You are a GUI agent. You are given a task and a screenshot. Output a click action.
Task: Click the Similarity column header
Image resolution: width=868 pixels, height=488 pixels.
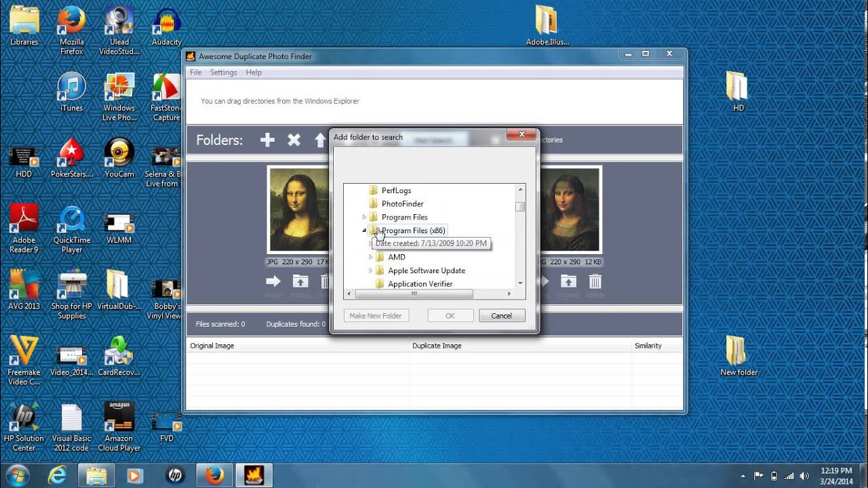656,346
